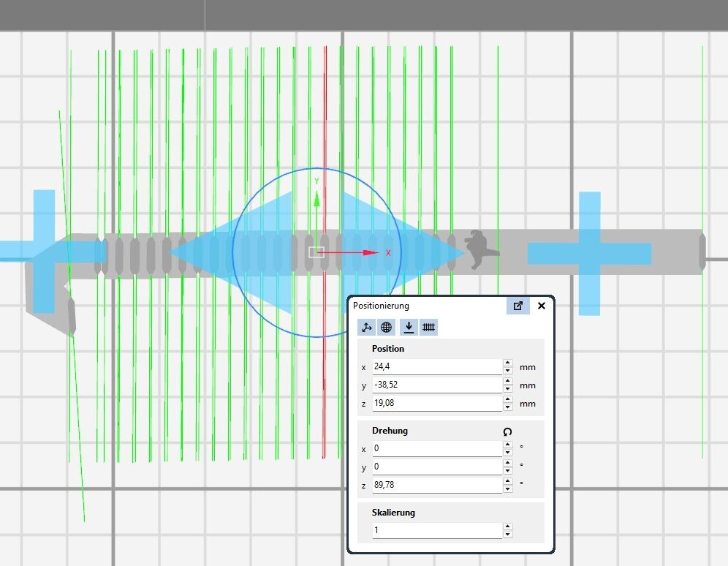This screenshot has height=566, width=728.
Task: Click the Drehung x field showing 0
Action: click(x=437, y=448)
